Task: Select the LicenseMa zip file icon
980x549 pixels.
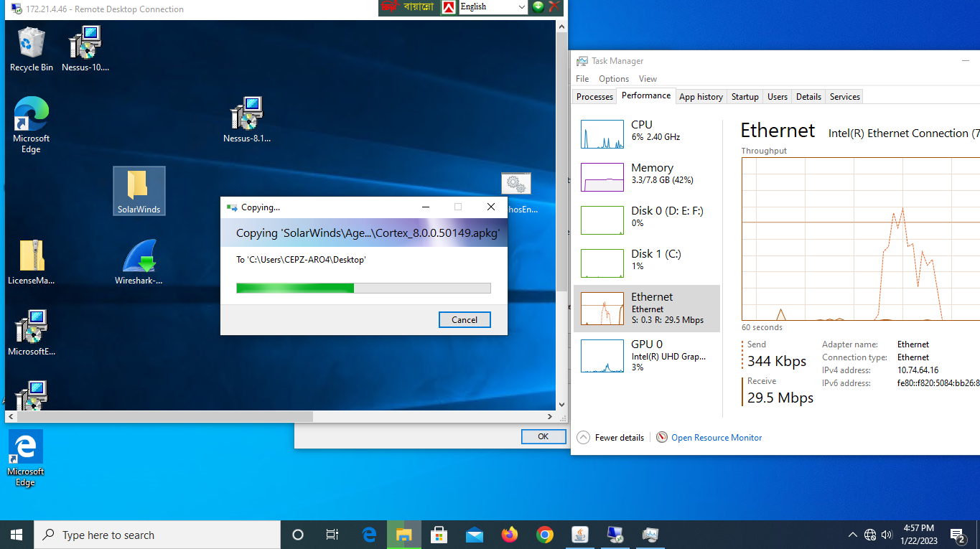Action: tap(31, 262)
